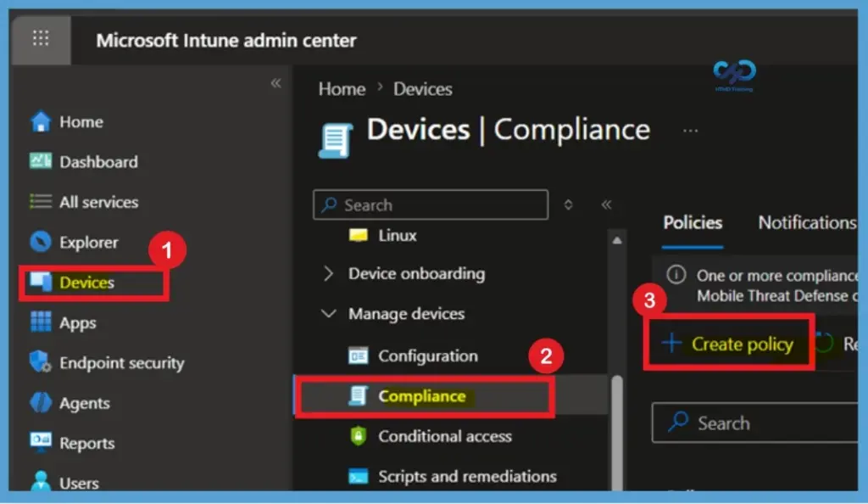Collapse the left navigation sidebar
Screen dimensions: 868x504
tap(275, 83)
